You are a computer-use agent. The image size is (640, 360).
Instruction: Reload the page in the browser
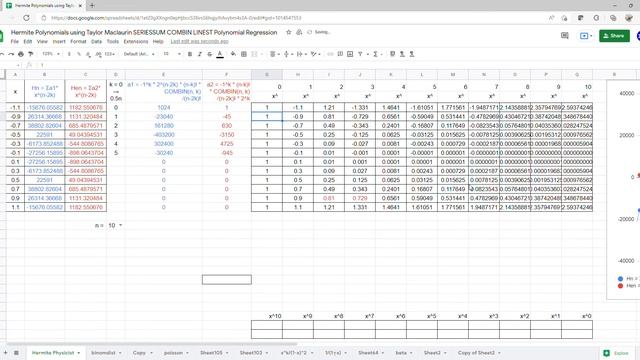click(x=27, y=18)
